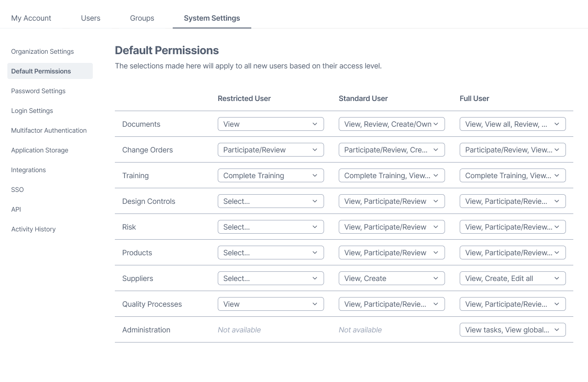Open the Suppliers Restricted User Select dropdown

point(271,278)
